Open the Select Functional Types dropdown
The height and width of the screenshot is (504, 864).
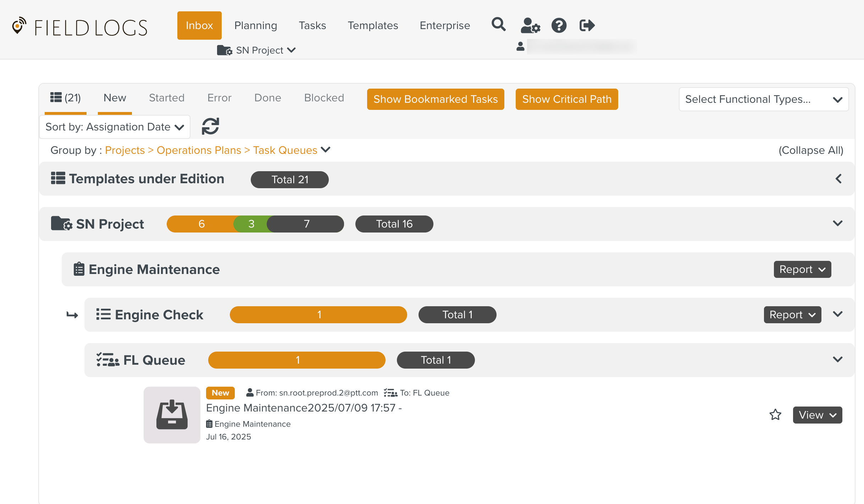pos(763,99)
